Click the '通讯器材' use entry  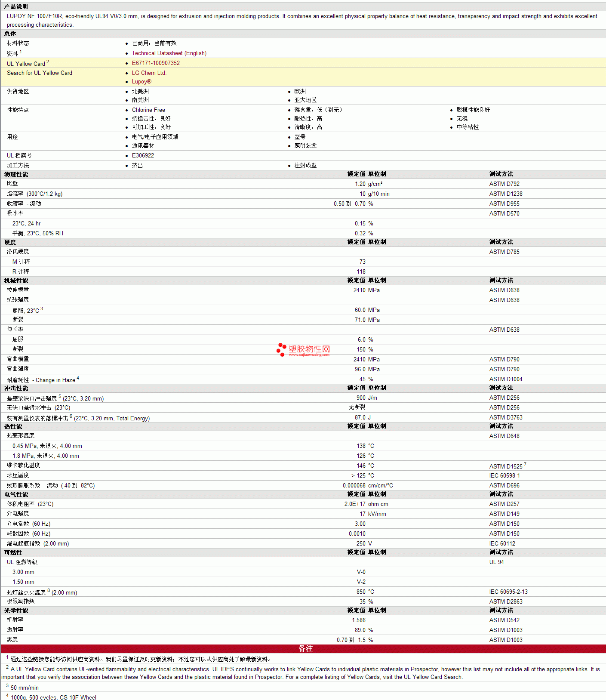pyautogui.click(x=143, y=146)
